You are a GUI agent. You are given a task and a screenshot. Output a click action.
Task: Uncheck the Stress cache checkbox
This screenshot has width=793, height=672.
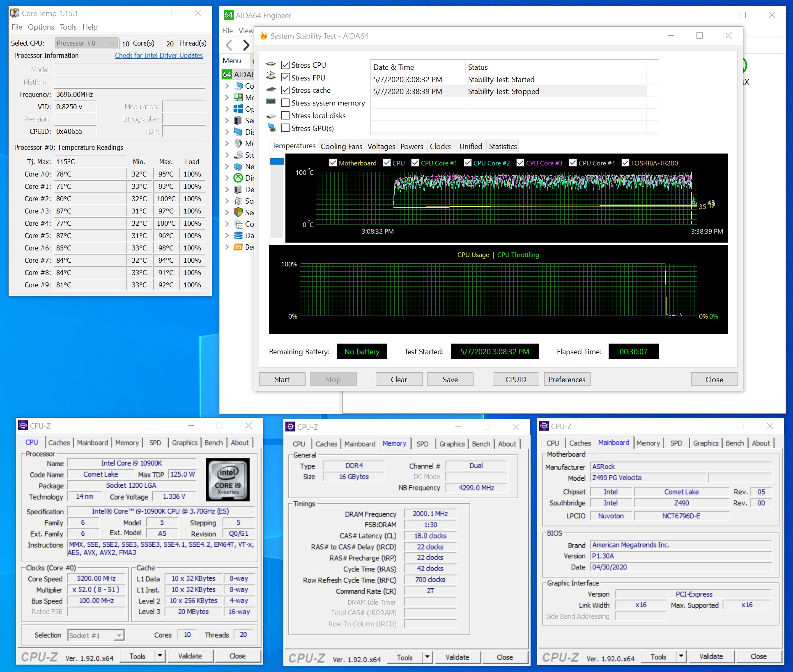285,90
